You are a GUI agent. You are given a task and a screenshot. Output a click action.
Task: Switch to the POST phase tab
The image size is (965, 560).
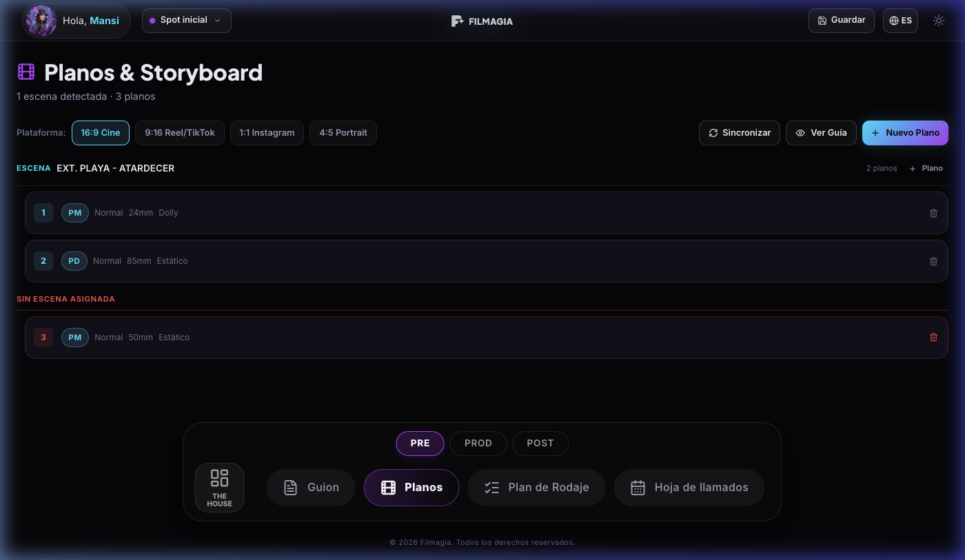point(540,443)
